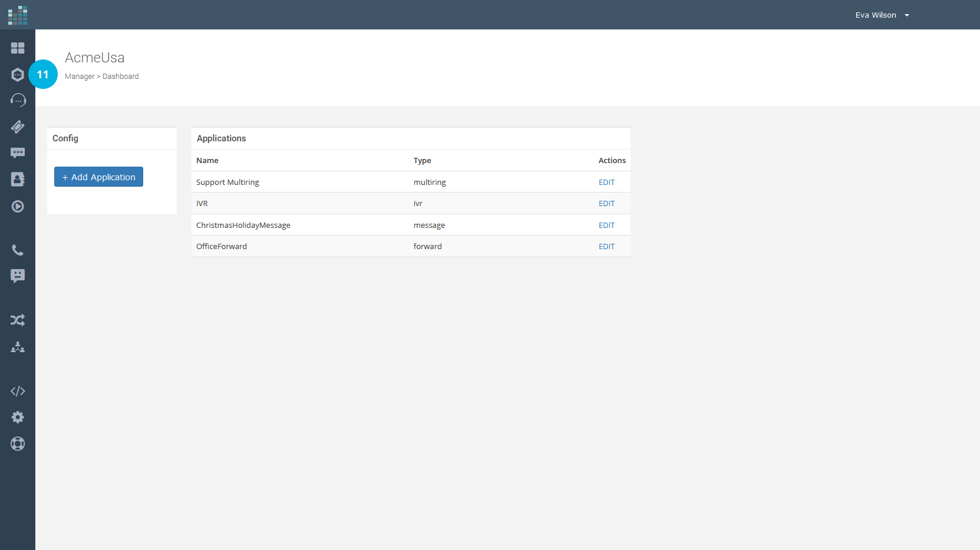Open the phone handset icon in sidebar
This screenshot has height=550, width=980.
pos(18,250)
